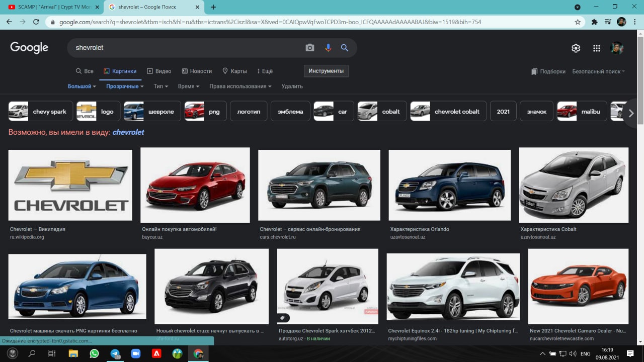The height and width of the screenshot is (362, 644).
Task: Open Google account avatar on the page
Action: (x=617, y=48)
